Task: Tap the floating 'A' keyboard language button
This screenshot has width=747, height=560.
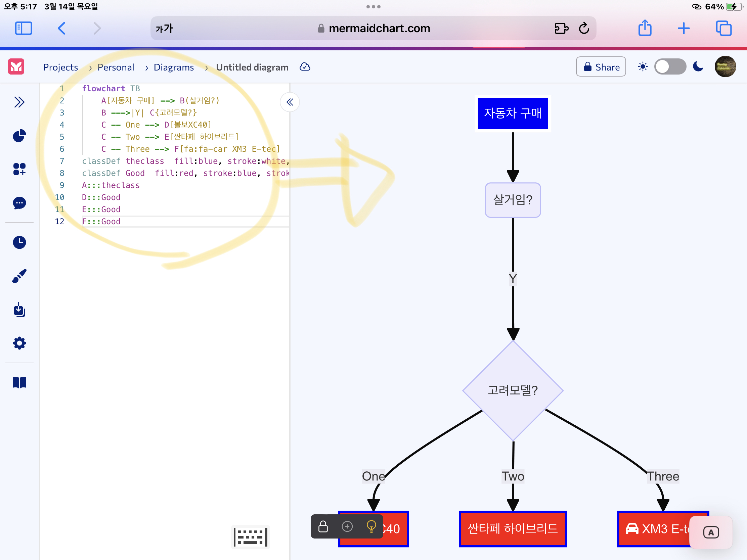Action: pyautogui.click(x=710, y=533)
